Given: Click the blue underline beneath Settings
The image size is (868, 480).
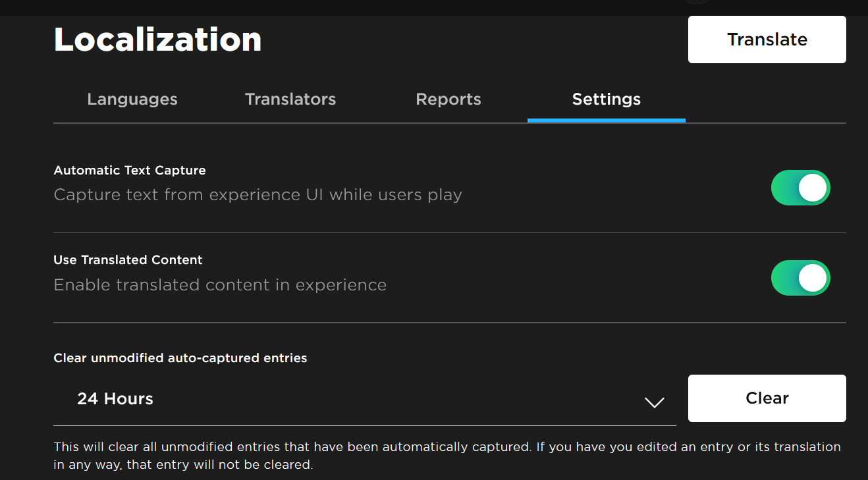Looking at the screenshot, I should (605, 121).
